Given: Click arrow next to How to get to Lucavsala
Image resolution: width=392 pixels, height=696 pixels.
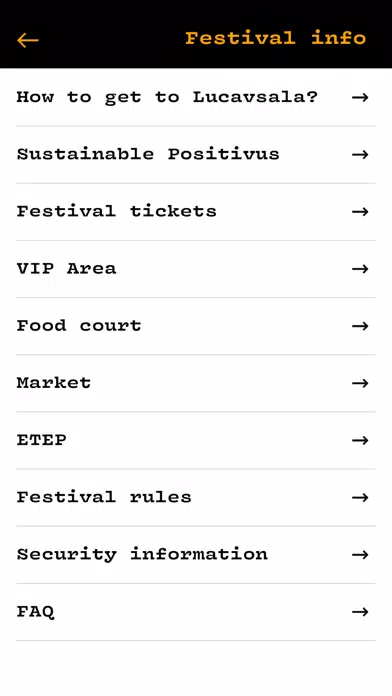Looking at the screenshot, I should coord(360,97).
